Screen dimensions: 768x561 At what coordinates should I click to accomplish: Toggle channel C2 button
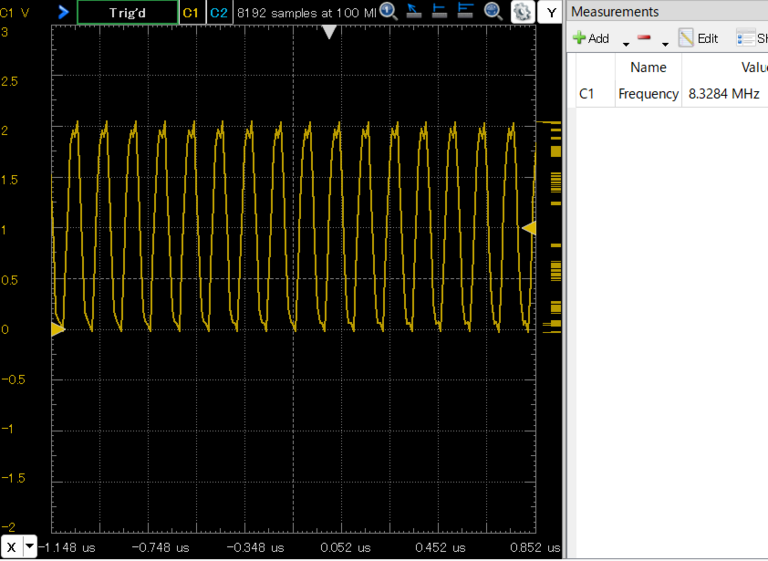pyautogui.click(x=219, y=12)
